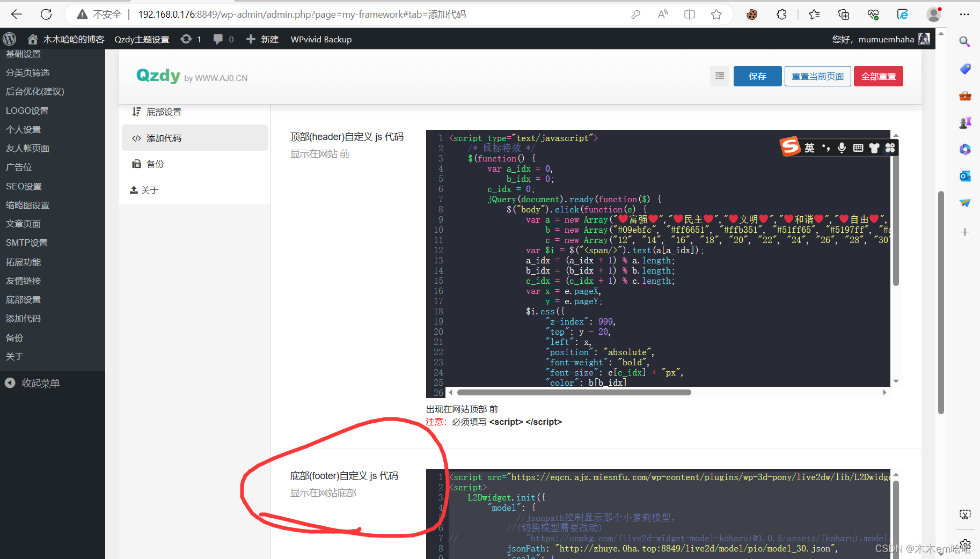
Task: Open Edge sidebar settings gear
Action: [x=965, y=545]
